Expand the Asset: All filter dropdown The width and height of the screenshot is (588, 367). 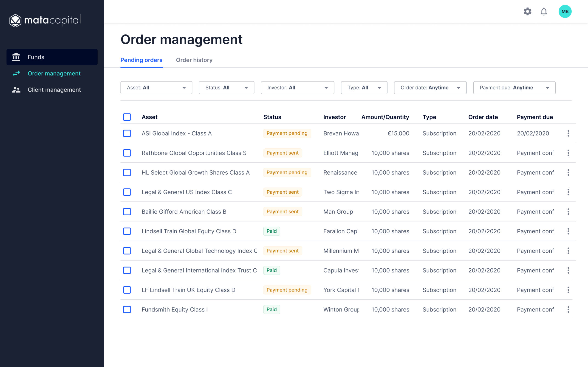point(156,88)
